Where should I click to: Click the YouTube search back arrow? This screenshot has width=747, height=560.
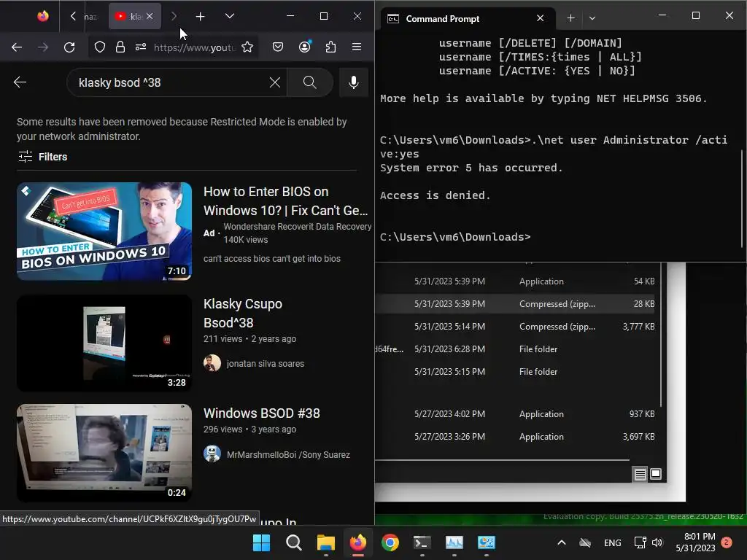tap(20, 82)
